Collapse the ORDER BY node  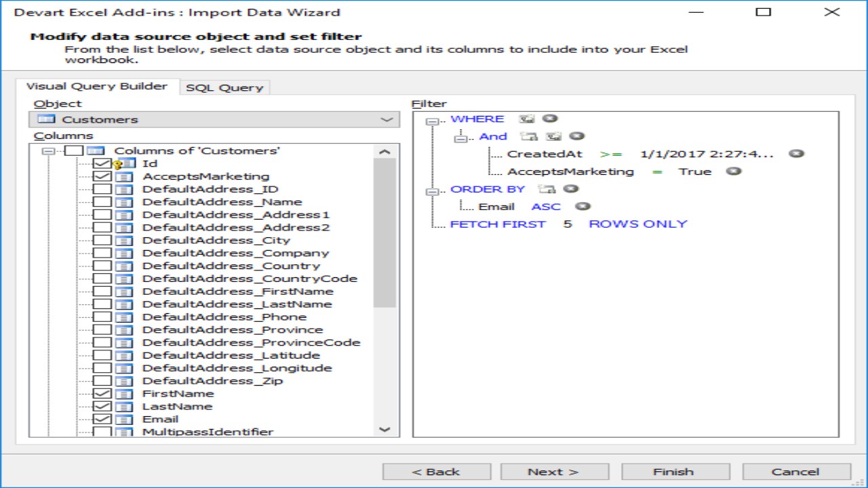[x=432, y=191]
